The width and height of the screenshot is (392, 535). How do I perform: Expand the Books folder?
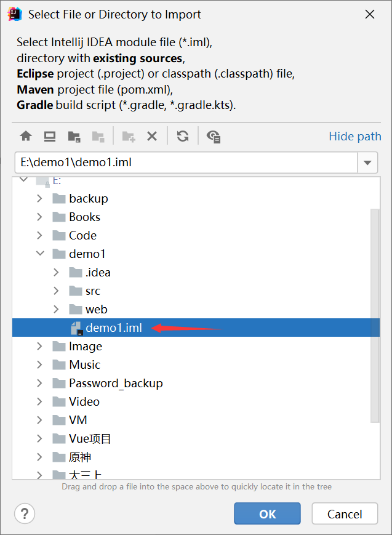click(39, 217)
